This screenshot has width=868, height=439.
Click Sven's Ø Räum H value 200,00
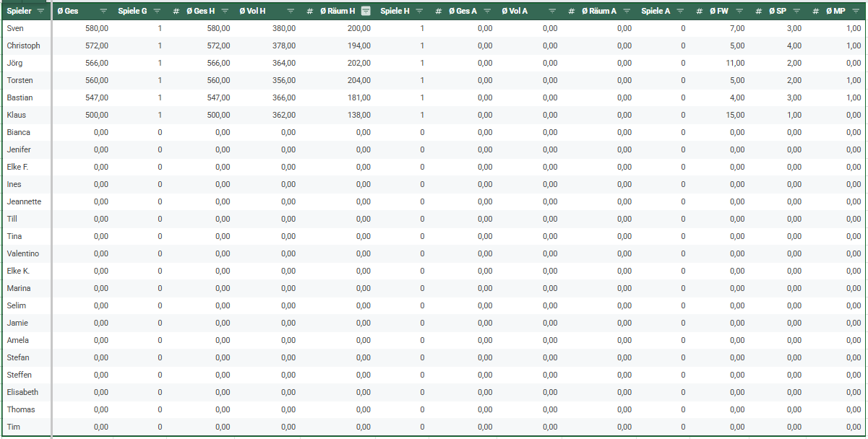pyautogui.click(x=358, y=28)
